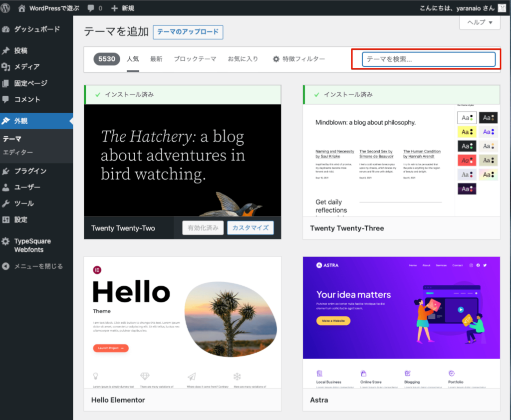Click the disabled 有効化済み button
Image resolution: width=511 pixels, height=420 pixels.
[x=203, y=228]
